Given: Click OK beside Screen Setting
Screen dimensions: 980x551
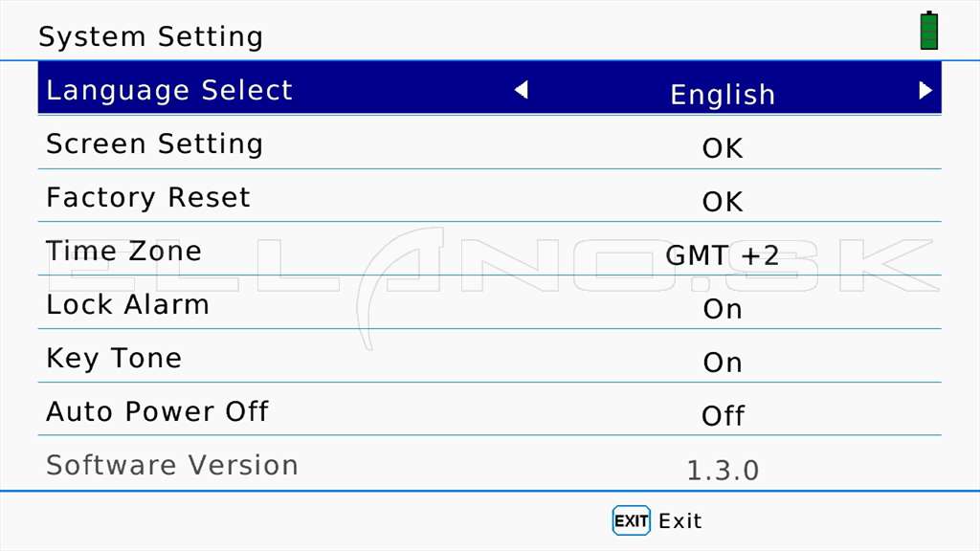Looking at the screenshot, I should pos(723,148).
